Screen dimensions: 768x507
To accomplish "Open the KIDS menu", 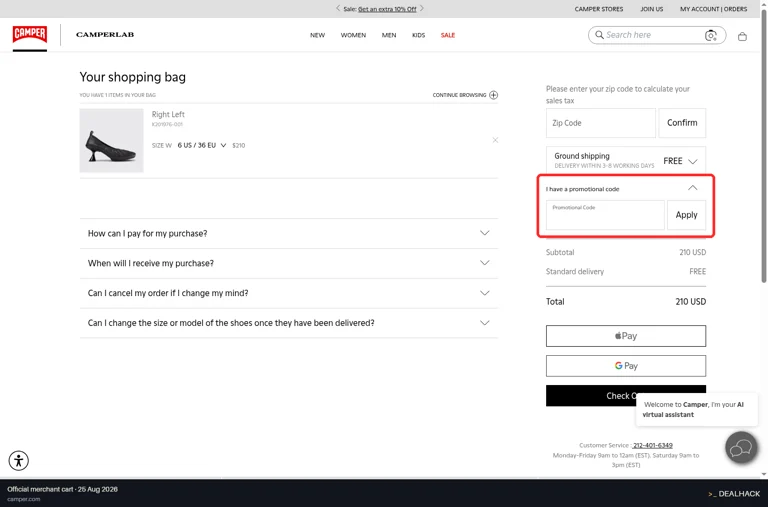I will pyautogui.click(x=418, y=35).
